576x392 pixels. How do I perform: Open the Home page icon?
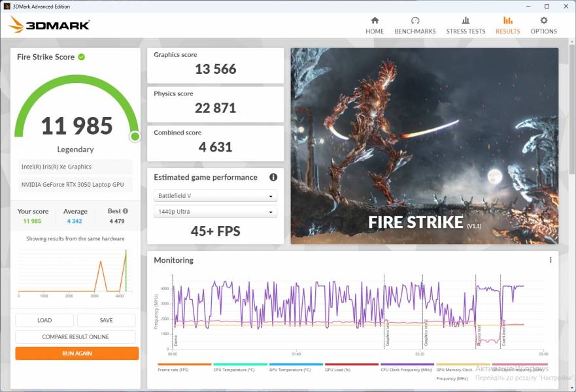(x=375, y=20)
